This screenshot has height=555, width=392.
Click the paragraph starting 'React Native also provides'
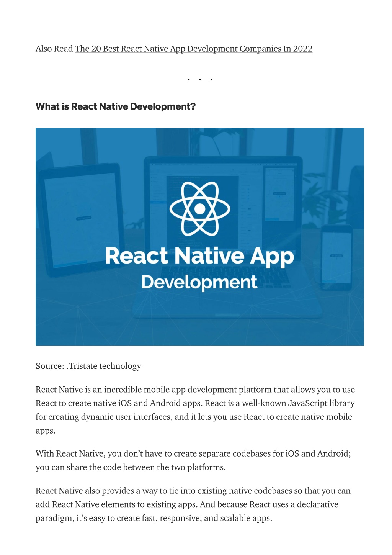click(193, 504)
